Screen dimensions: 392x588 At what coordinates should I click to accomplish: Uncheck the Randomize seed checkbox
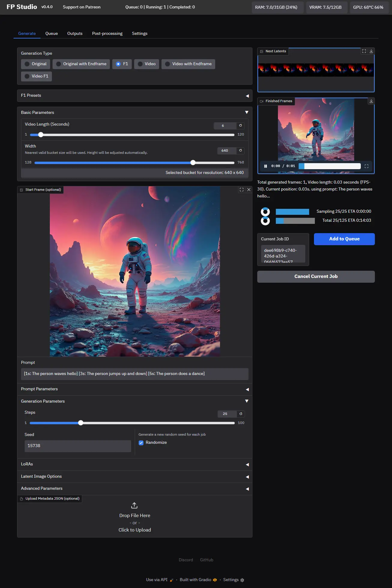[141, 443]
